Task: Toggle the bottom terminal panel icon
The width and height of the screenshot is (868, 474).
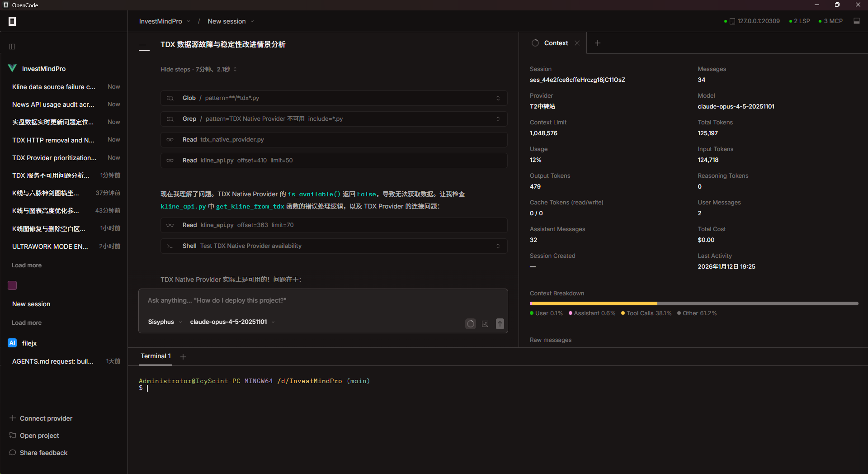Action: click(x=856, y=21)
